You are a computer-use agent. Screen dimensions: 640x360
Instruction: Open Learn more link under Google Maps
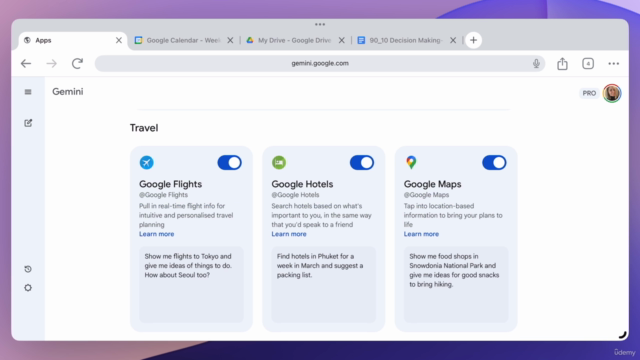(x=421, y=234)
